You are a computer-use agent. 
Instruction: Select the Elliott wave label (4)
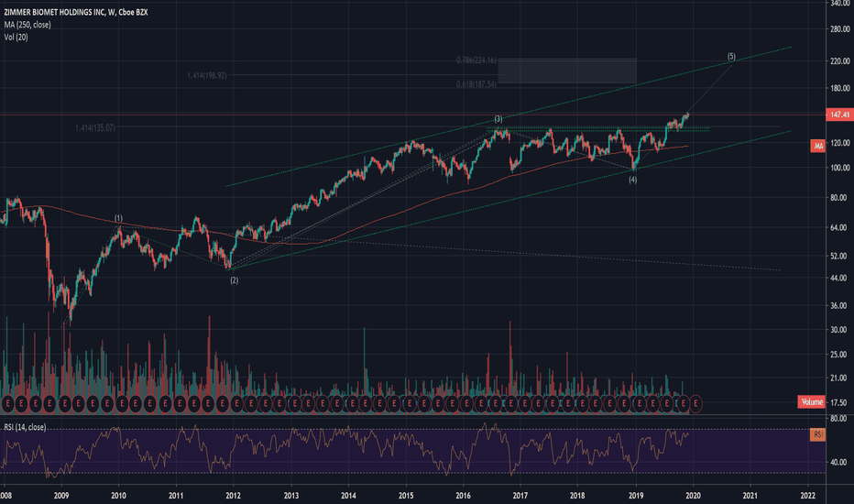pos(633,180)
